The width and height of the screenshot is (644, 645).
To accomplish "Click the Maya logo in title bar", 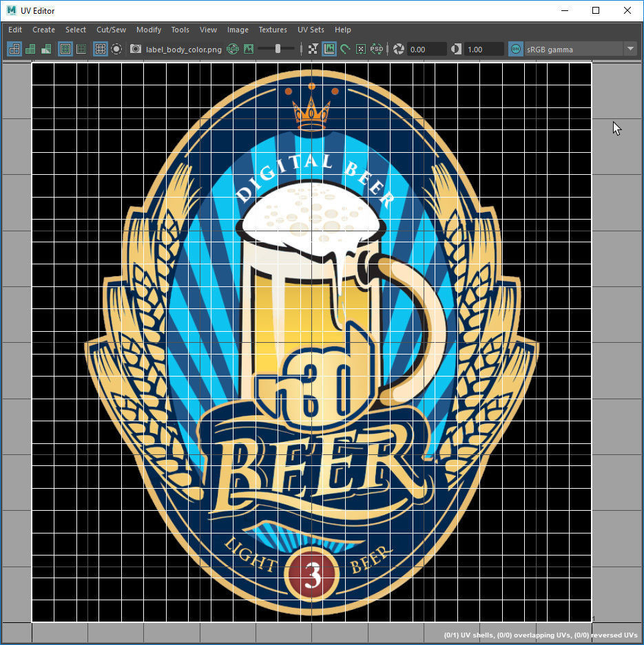I will click(x=12, y=10).
